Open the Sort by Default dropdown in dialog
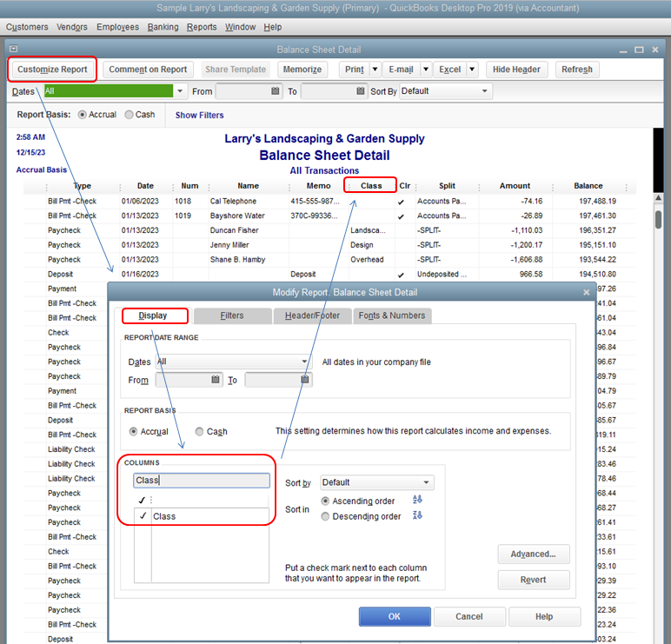 click(426, 482)
